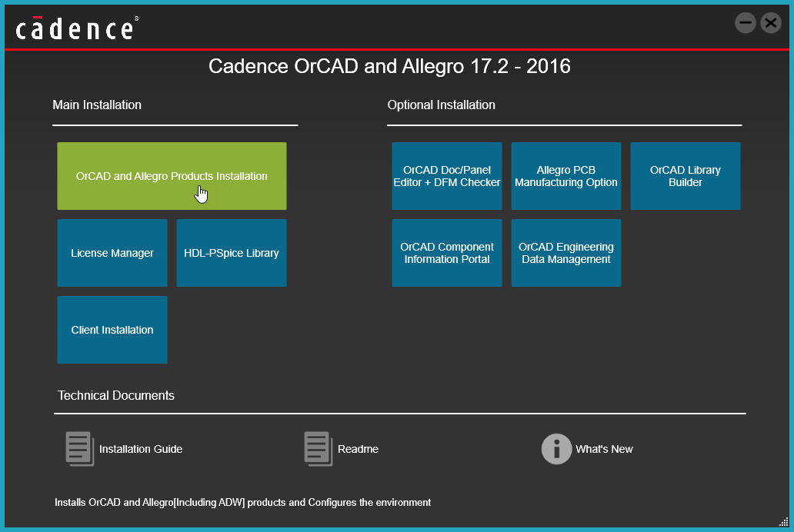Start OrCAD and Allegro Products Installation

[x=172, y=176]
